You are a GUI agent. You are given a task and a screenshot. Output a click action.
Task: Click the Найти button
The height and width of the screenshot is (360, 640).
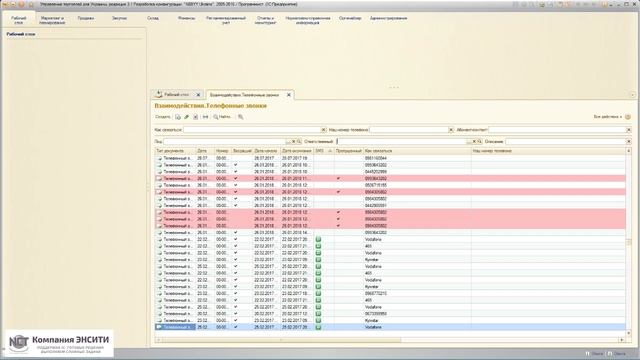tap(222, 117)
